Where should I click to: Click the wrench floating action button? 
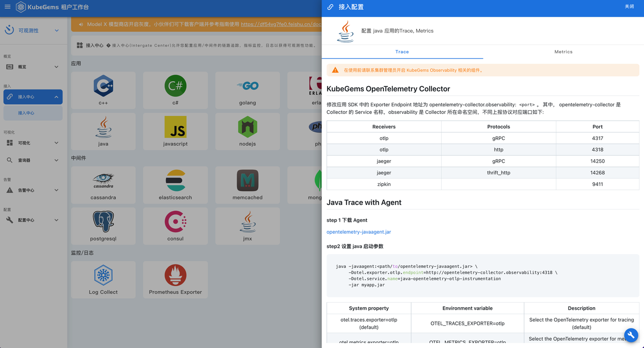[632, 336]
